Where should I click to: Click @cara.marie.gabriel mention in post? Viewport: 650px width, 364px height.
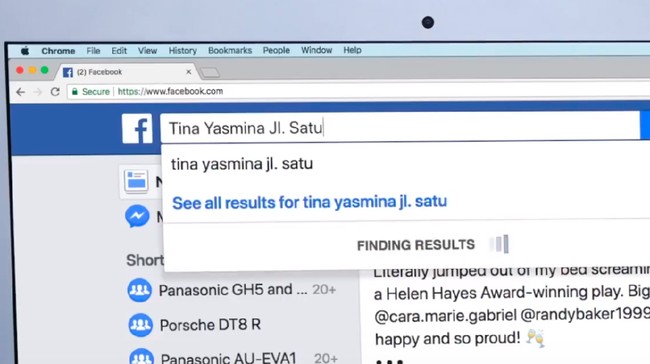point(445,315)
